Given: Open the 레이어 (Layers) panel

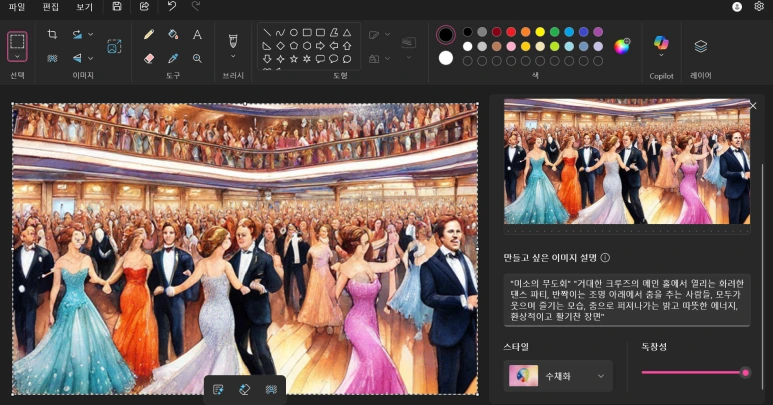Looking at the screenshot, I should pos(701,47).
